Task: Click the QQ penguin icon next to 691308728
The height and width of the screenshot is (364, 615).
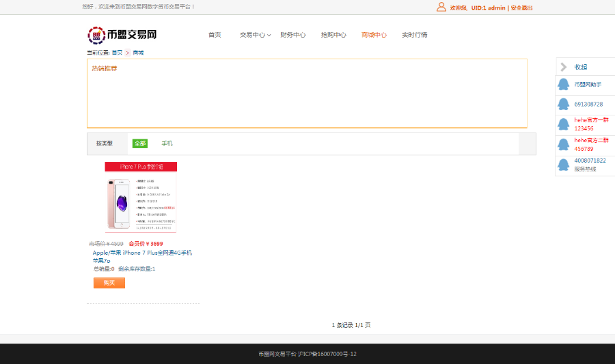Action: click(564, 104)
